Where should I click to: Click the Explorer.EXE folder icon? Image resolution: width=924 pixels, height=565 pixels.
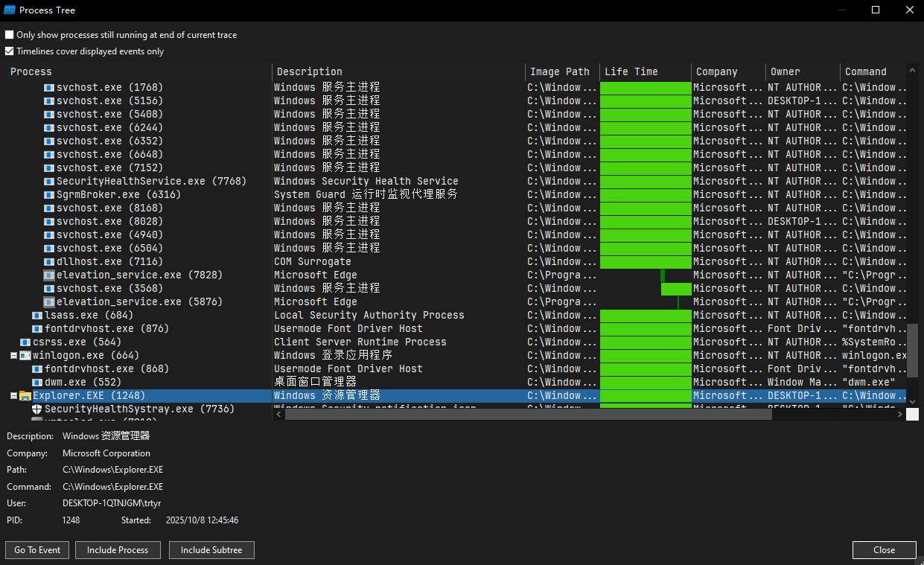tap(25, 396)
